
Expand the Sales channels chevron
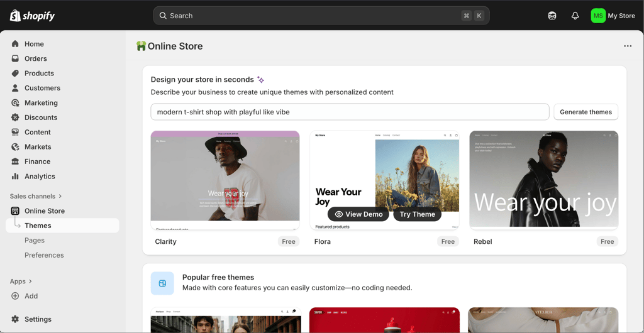60,197
